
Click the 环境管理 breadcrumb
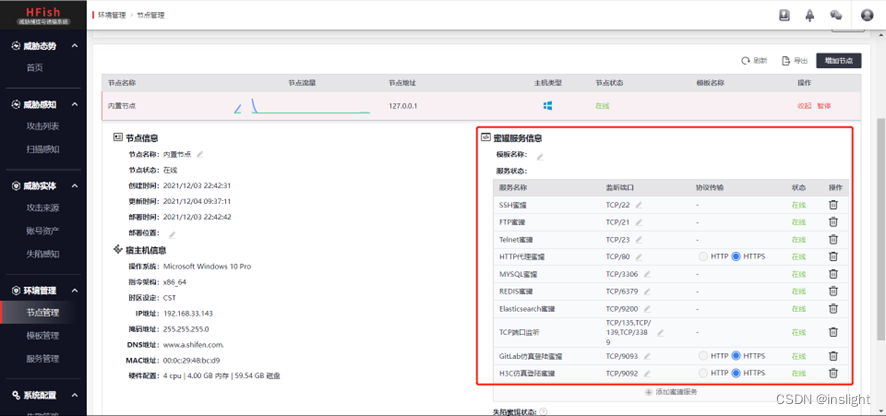coord(111,15)
